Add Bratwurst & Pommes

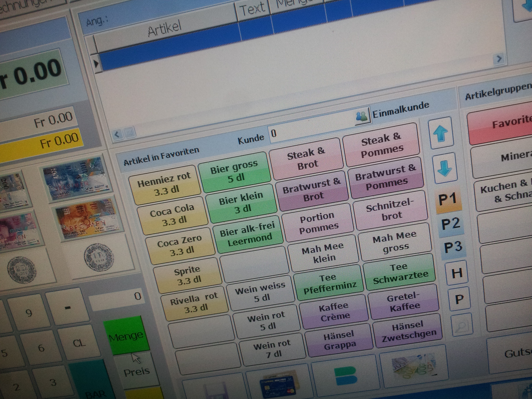(x=386, y=177)
